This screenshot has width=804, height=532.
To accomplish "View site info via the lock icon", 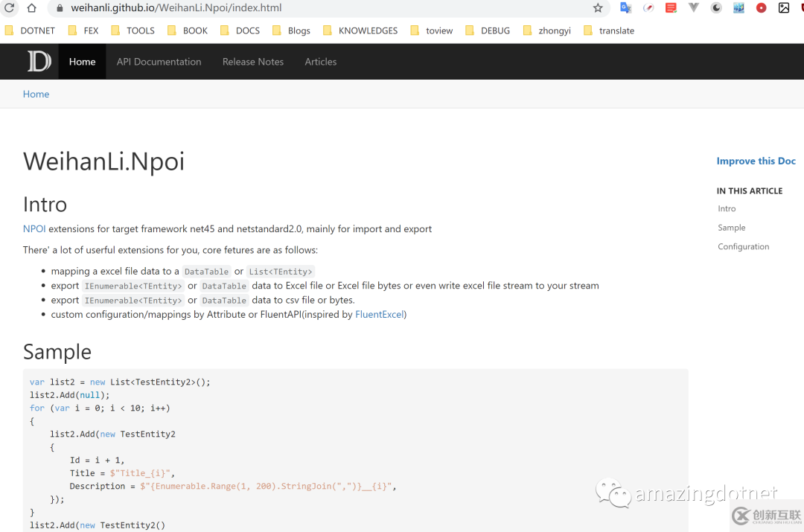I will tap(60, 8).
